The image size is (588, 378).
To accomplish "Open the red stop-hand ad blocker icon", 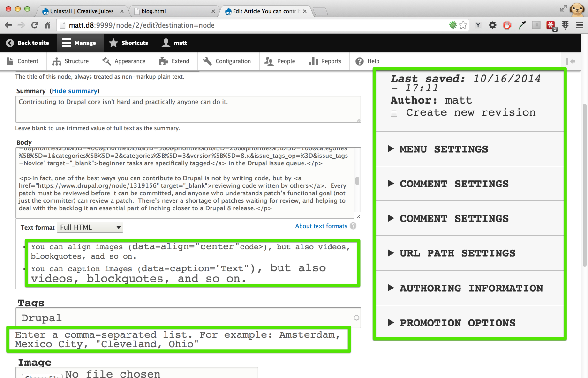I will coord(507,25).
